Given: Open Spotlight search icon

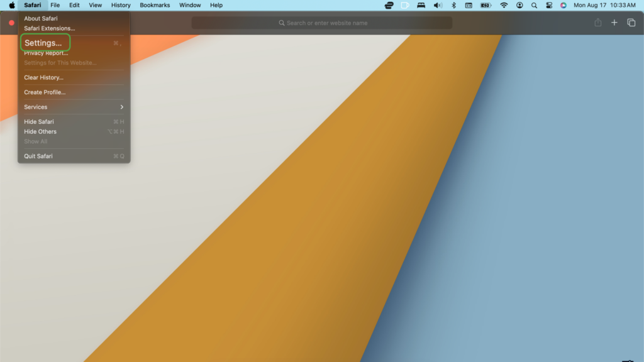Looking at the screenshot, I should coord(534,5).
